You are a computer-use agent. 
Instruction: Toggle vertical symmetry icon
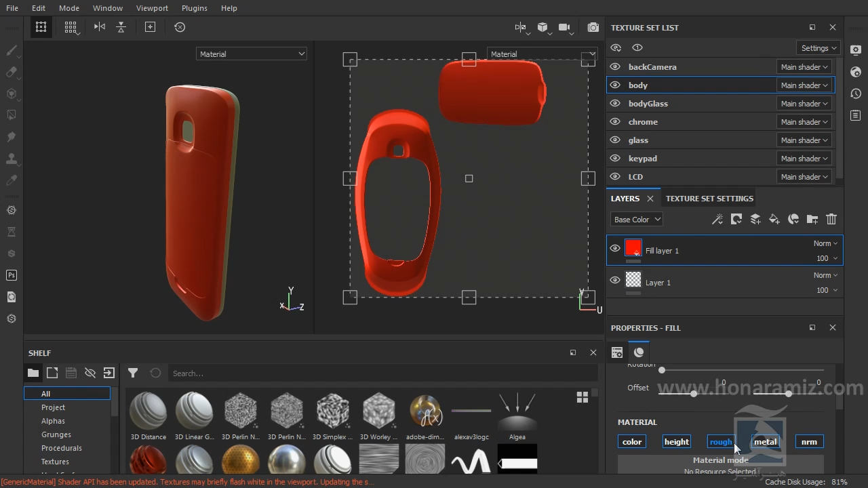pyautogui.click(x=121, y=27)
